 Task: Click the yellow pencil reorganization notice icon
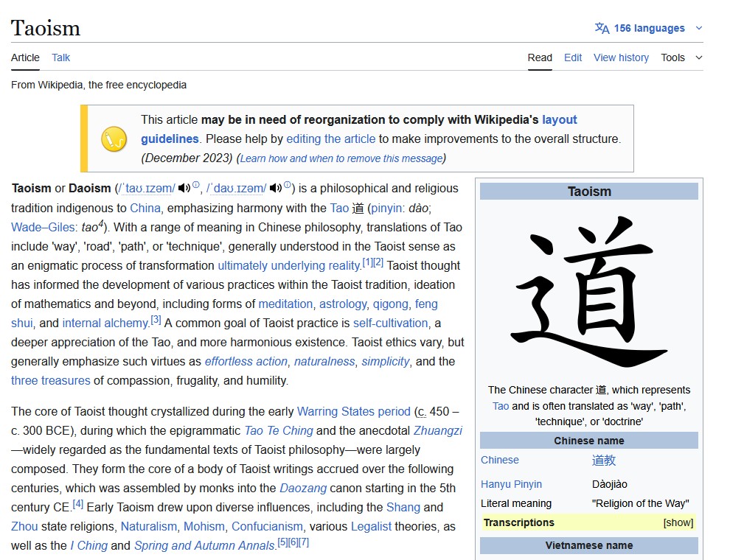pos(114,139)
